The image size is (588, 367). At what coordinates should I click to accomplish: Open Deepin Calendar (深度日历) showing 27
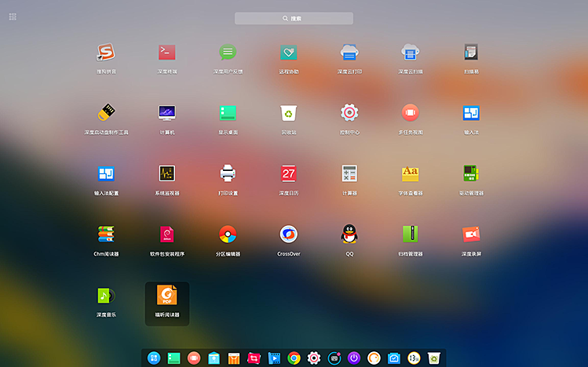289,173
